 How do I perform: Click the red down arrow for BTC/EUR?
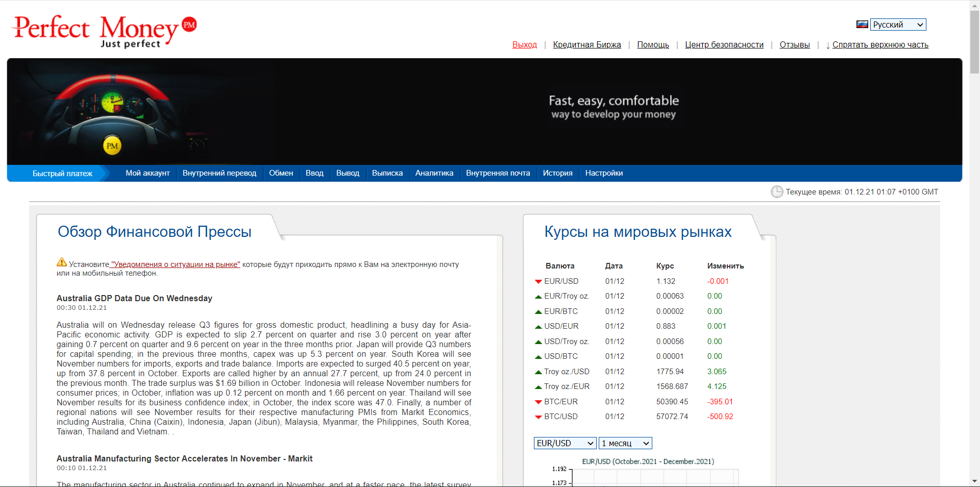(x=538, y=402)
